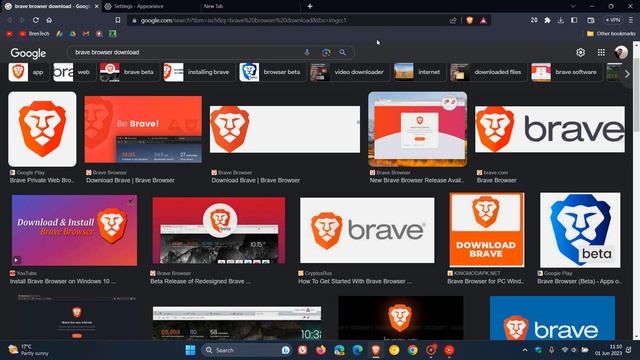Select the 'browser beta' filter chip
The width and height of the screenshot is (640, 360).
[272, 72]
